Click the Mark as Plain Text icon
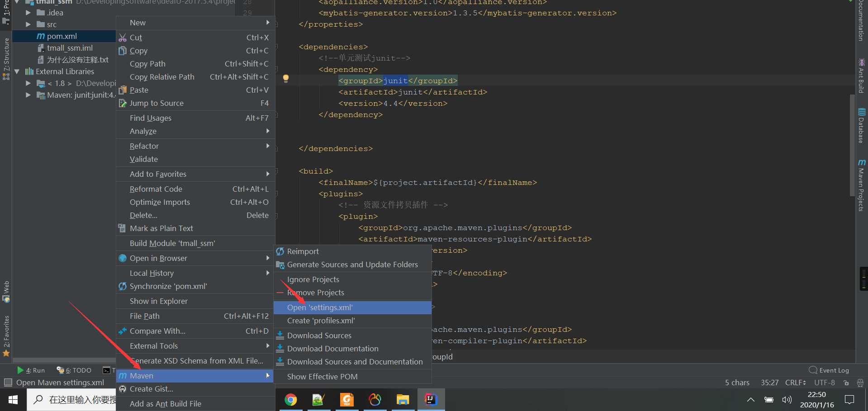868x411 pixels. click(122, 228)
